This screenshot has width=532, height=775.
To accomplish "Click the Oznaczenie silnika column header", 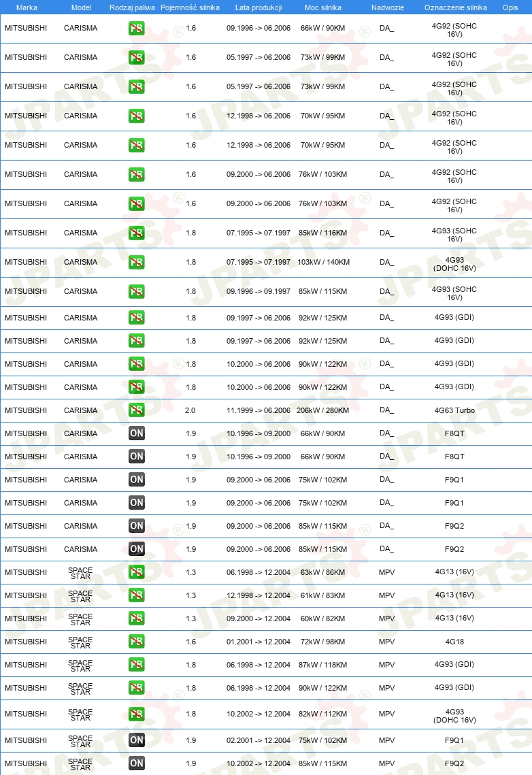I will coord(455,7).
